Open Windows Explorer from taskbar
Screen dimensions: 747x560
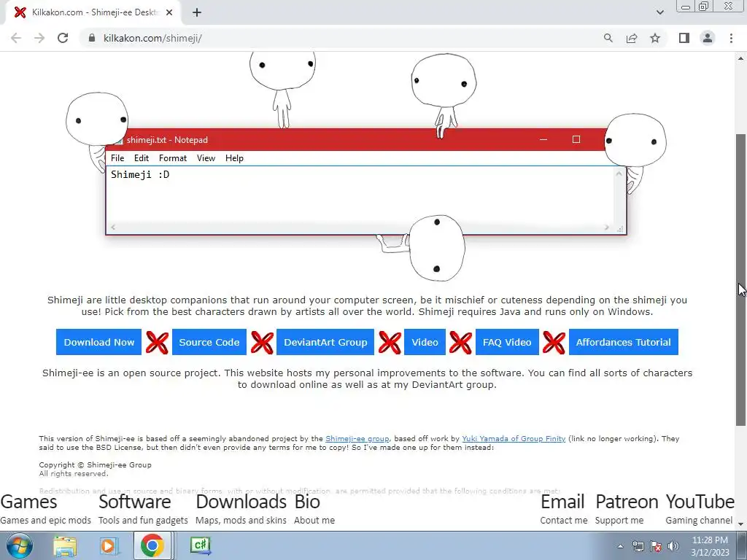point(65,545)
